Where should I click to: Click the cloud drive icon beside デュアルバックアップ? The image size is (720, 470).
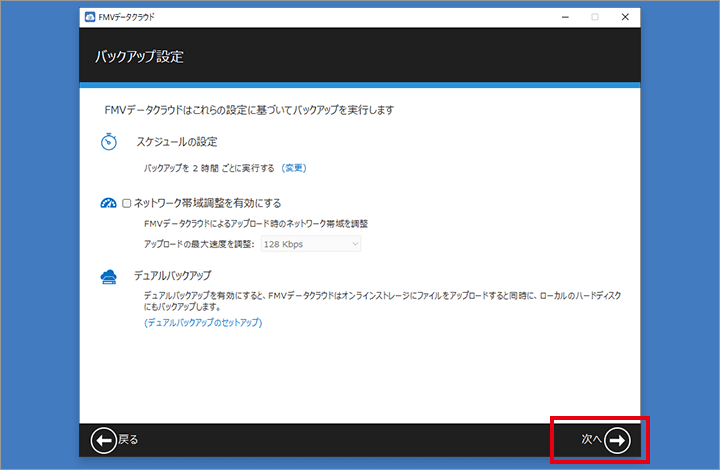pyautogui.click(x=109, y=276)
